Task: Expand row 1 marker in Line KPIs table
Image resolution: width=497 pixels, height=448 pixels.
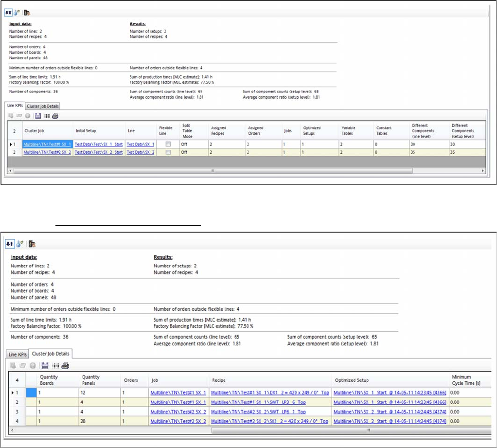Action: click(x=12, y=144)
